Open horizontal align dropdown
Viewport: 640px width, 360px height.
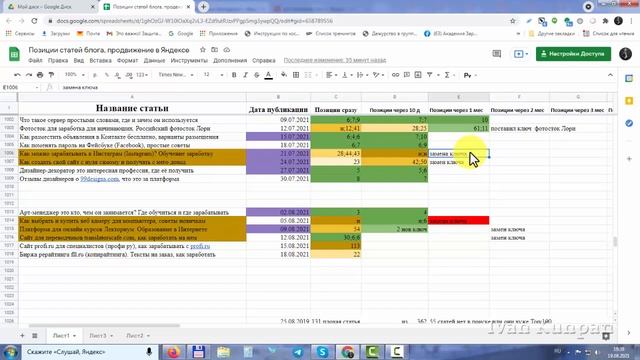[x=331, y=75]
